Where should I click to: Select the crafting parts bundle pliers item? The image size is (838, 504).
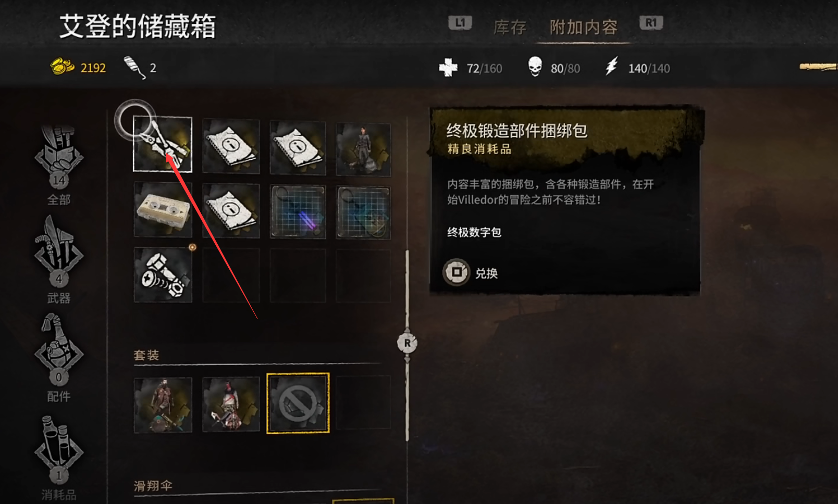(163, 144)
